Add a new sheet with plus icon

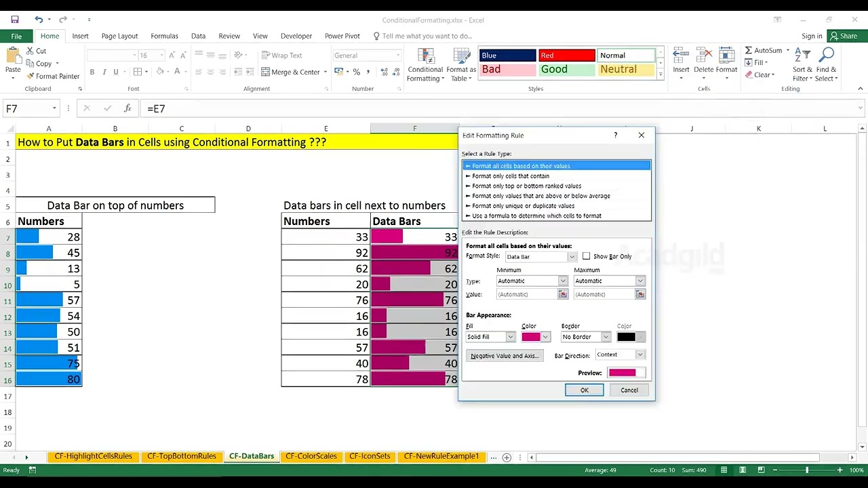coord(507,457)
